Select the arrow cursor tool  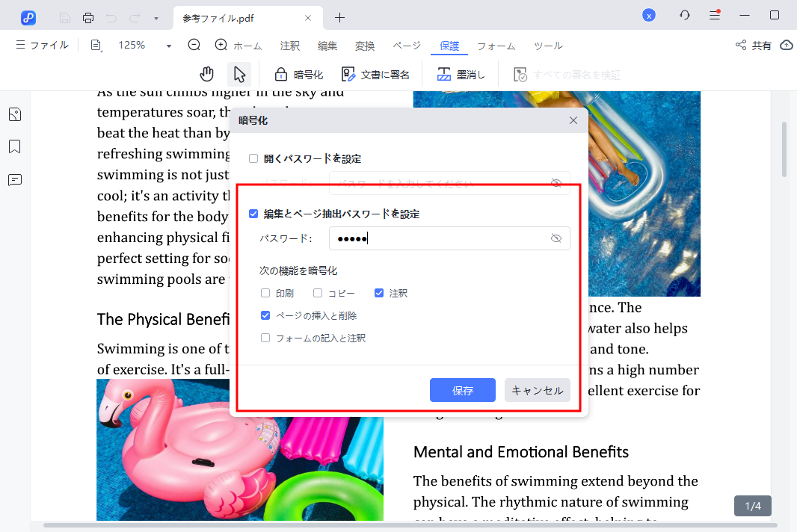[239, 74]
